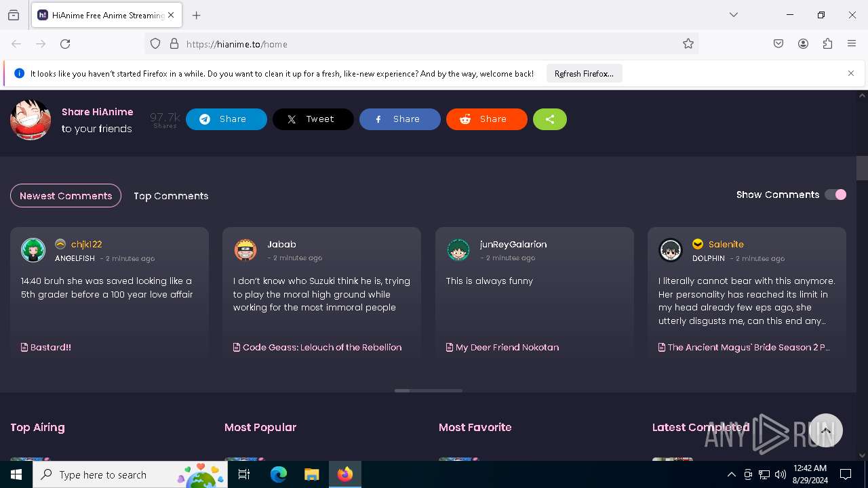Open Firefox account icon

803,44
